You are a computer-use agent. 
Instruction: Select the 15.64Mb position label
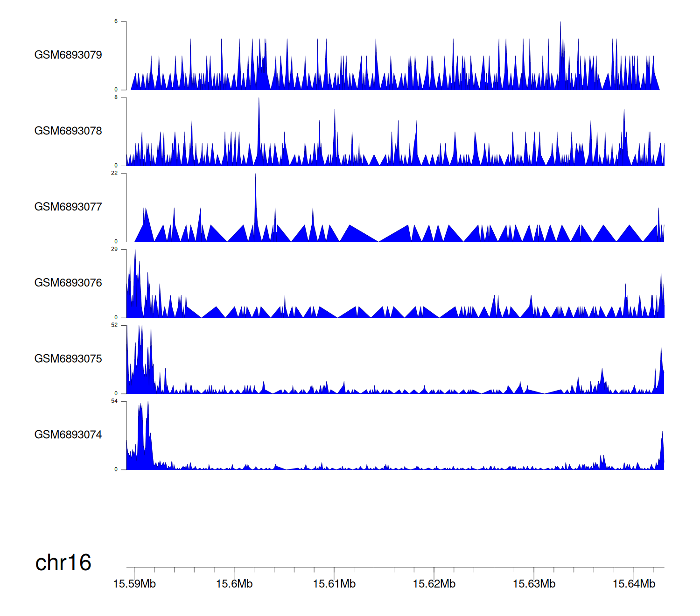(x=634, y=584)
